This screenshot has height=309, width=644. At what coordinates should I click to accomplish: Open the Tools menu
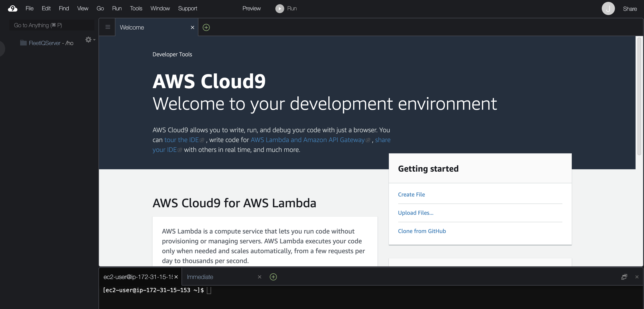tap(136, 8)
